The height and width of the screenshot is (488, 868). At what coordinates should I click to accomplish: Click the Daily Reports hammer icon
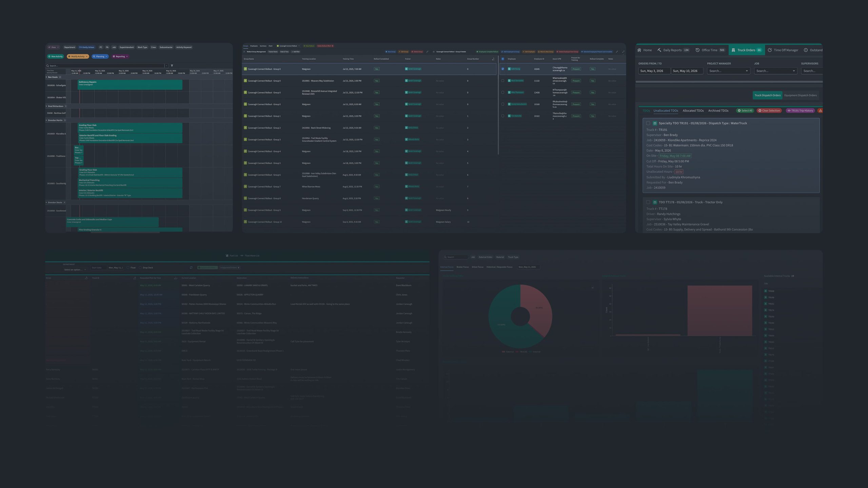(659, 50)
